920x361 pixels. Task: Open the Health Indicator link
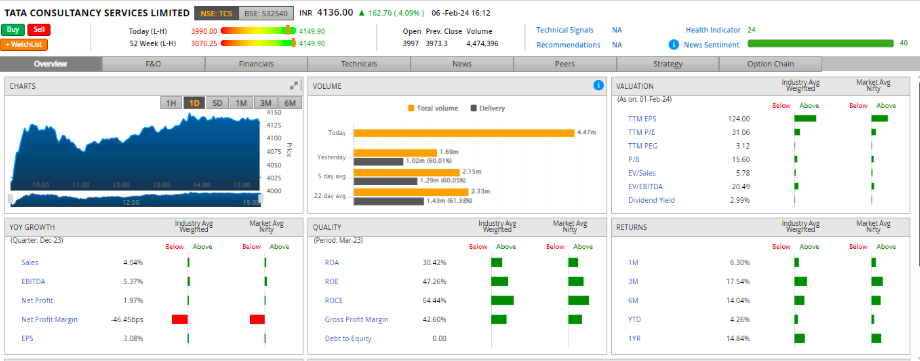[713, 30]
